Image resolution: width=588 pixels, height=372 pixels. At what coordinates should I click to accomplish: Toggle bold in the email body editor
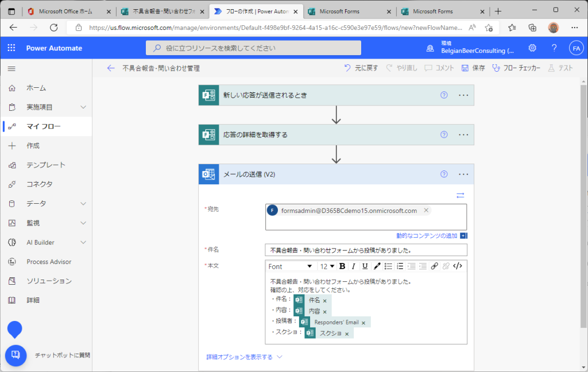click(x=342, y=266)
